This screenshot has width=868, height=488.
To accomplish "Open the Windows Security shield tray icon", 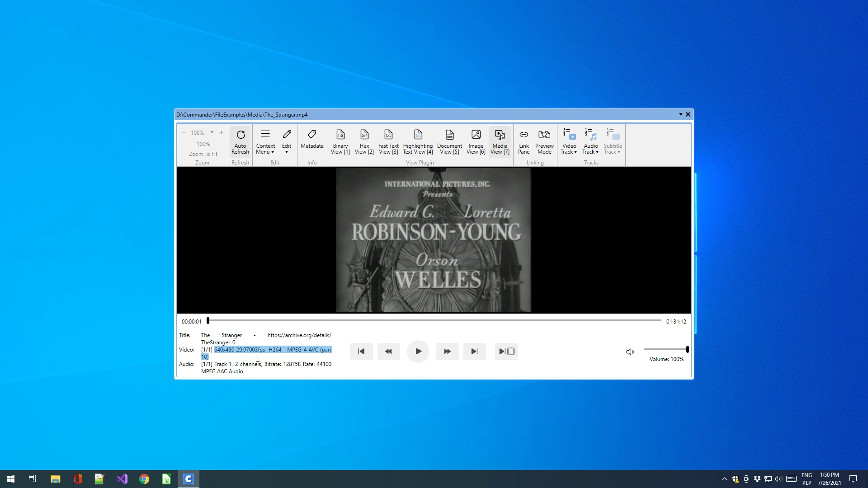I will click(x=736, y=479).
